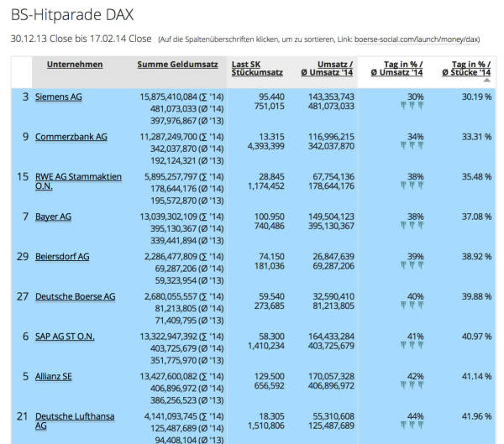This screenshot has width=504, height=444.
Task: Open the Deutsche Lufthansa AG link
Action: (x=75, y=421)
